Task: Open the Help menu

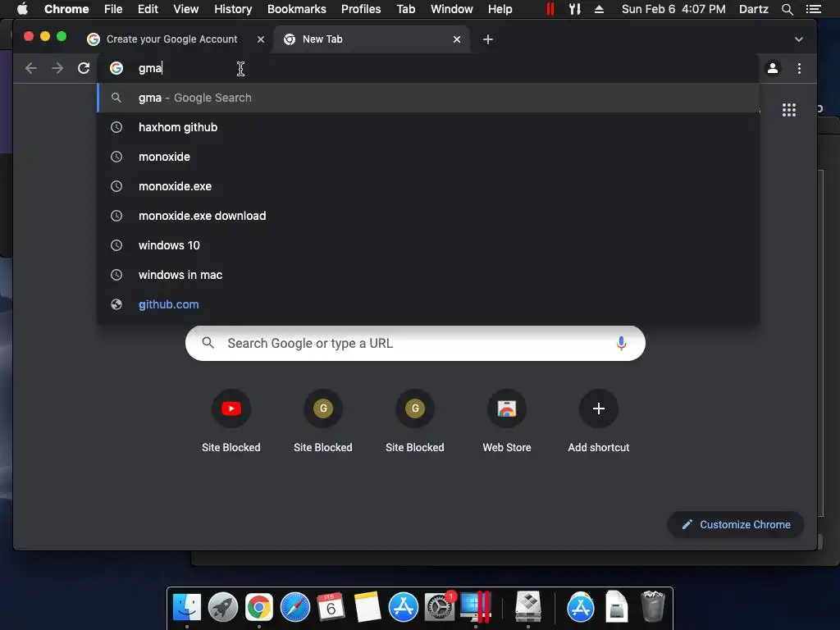Action: [x=500, y=9]
